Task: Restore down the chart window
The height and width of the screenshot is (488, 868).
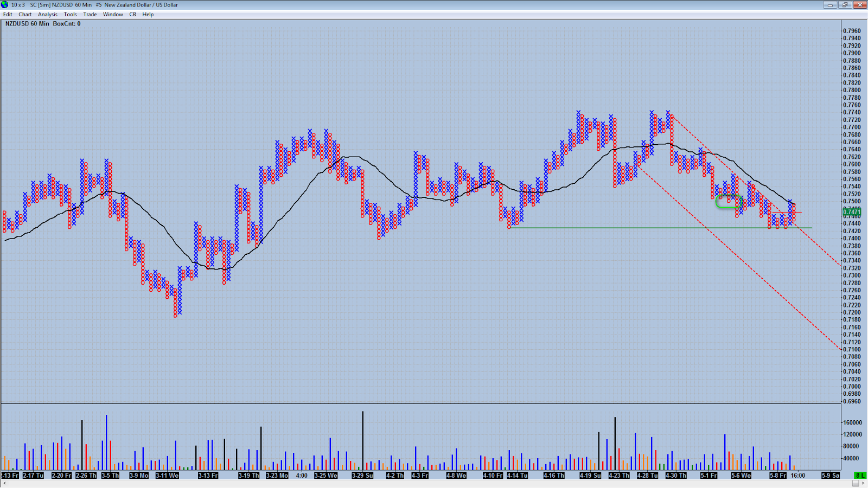Action: click(x=845, y=5)
